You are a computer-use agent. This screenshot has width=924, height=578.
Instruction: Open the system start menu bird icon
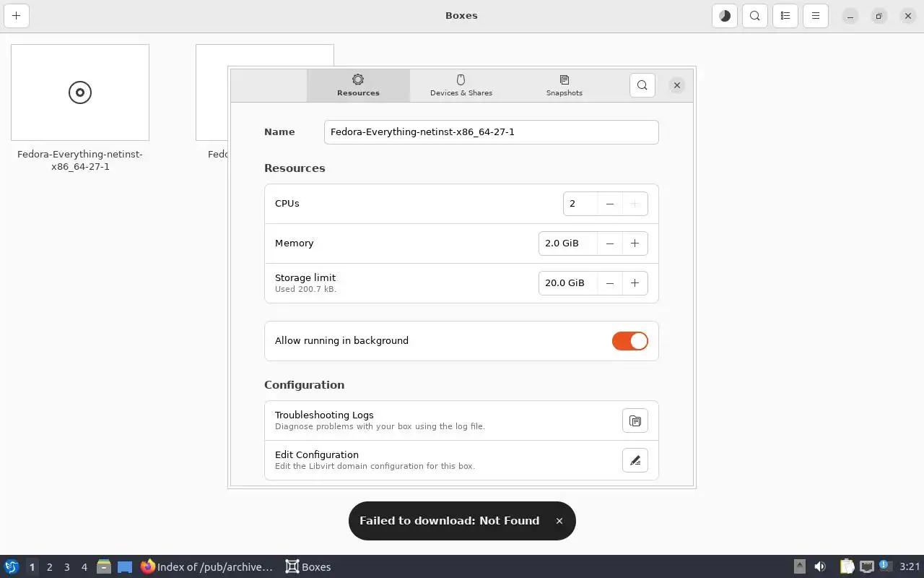pyautogui.click(x=11, y=566)
